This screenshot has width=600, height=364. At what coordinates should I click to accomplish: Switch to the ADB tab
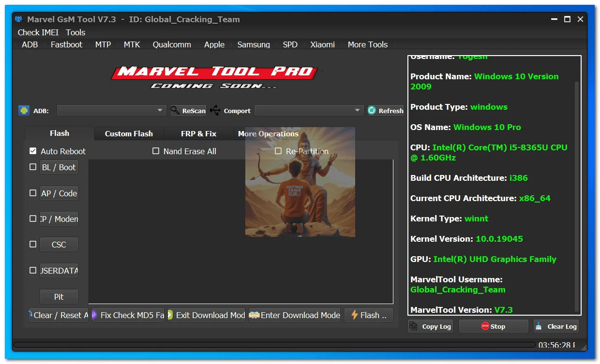tap(30, 44)
